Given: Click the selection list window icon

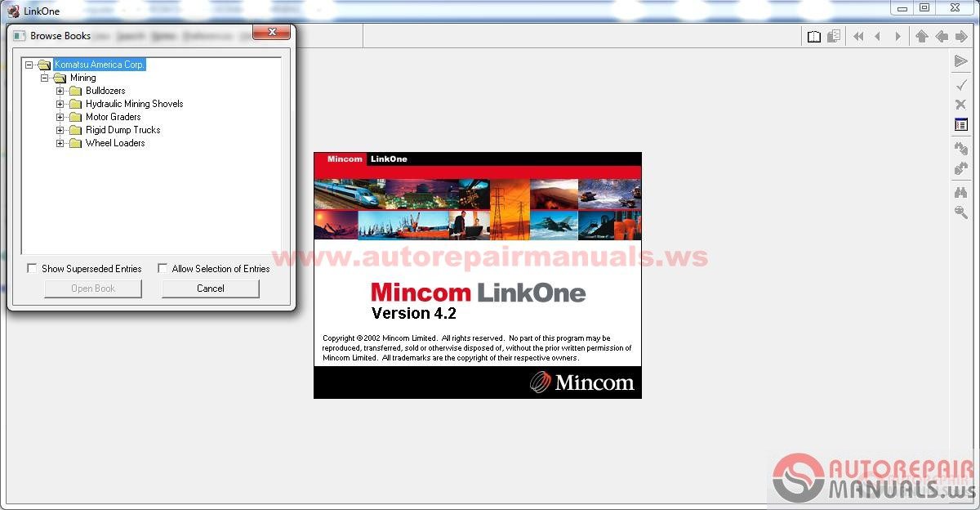Looking at the screenshot, I should tap(961, 125).
